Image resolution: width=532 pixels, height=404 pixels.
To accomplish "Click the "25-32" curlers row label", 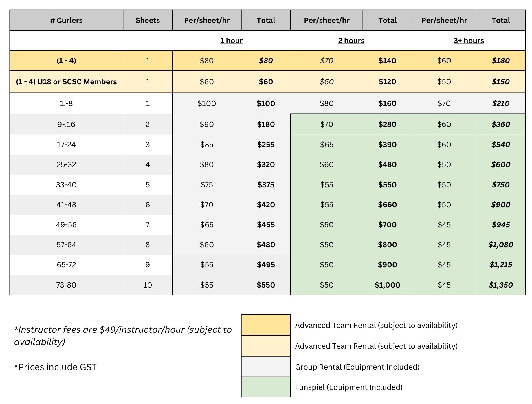I will pyautogui.click(x=66, y=164).
